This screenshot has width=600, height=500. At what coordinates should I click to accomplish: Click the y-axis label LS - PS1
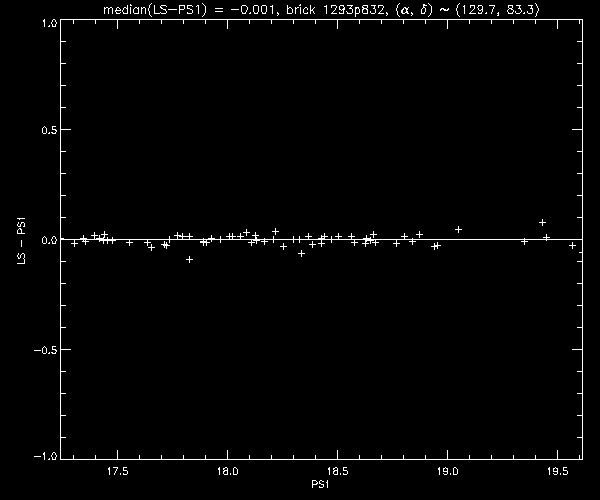(22, 240)
